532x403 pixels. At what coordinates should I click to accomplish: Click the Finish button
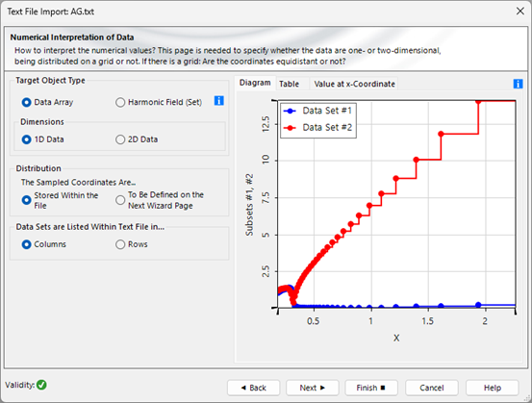pos(371,388)
